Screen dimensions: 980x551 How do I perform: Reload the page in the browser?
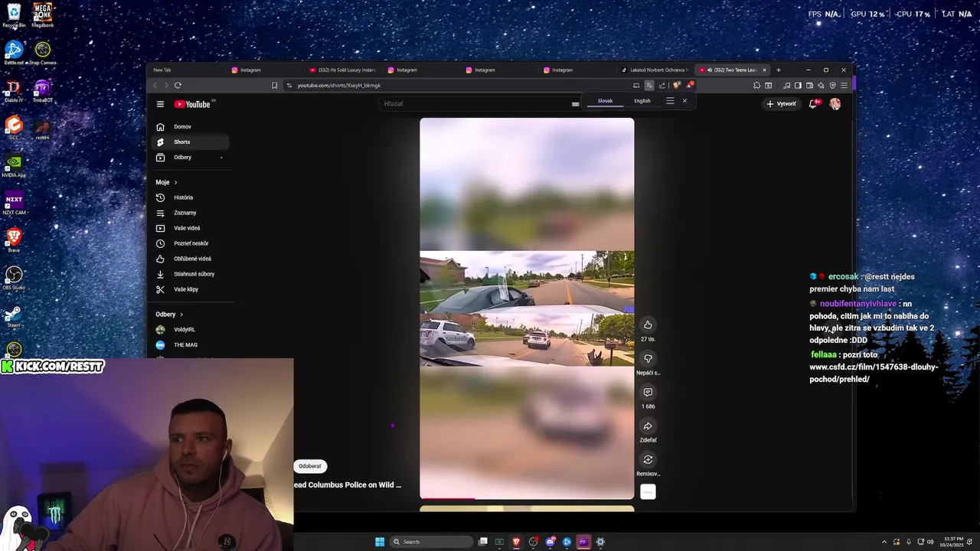(178, 85)
